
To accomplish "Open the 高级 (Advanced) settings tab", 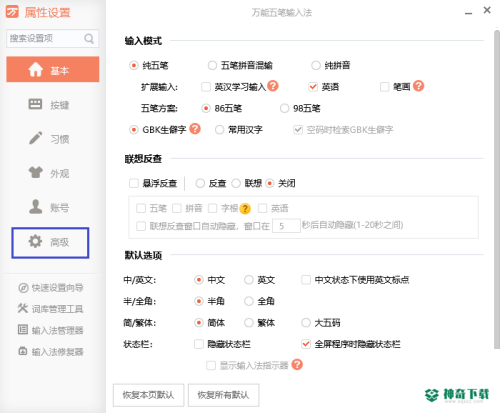I will click(x=50, y=243).
